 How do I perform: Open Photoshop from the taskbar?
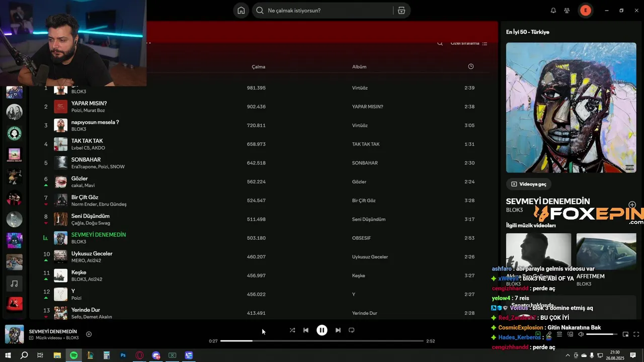coord(123,355)
